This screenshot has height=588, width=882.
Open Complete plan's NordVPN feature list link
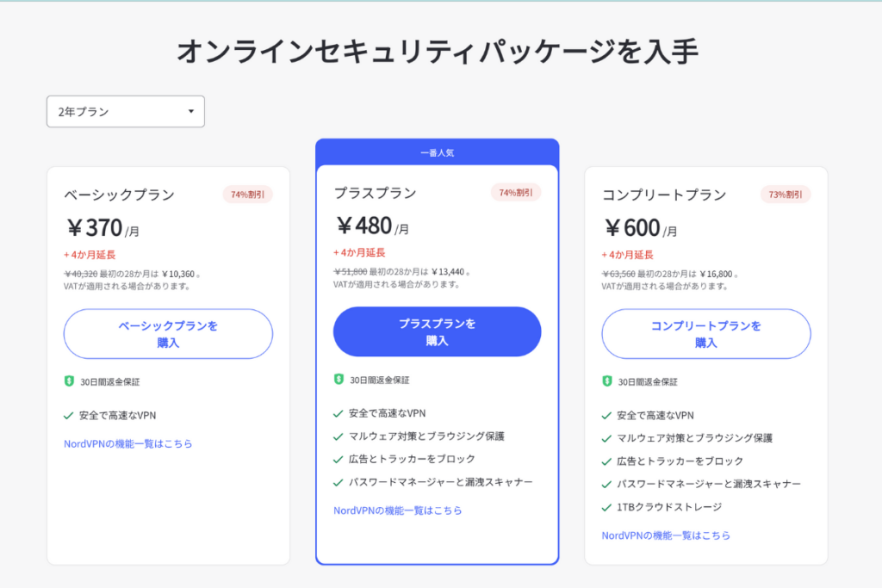point(666,535)
